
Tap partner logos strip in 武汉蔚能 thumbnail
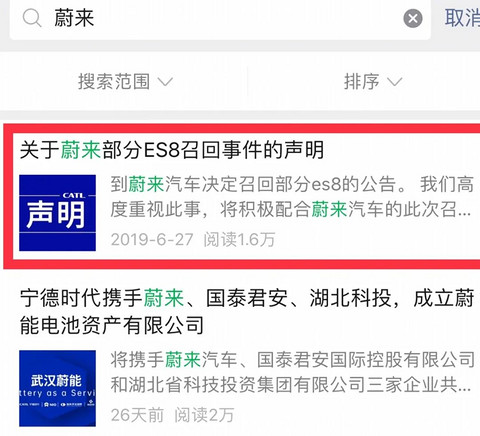click(57, 404)
